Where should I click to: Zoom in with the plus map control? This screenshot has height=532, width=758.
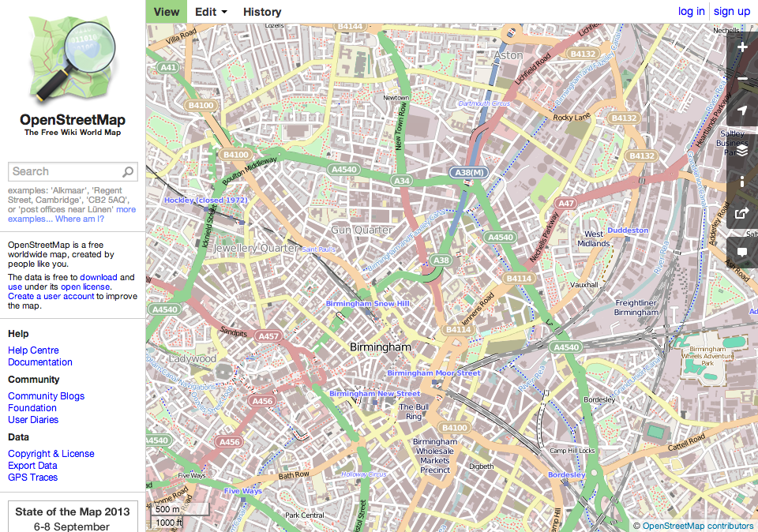[x=742, y=47]
